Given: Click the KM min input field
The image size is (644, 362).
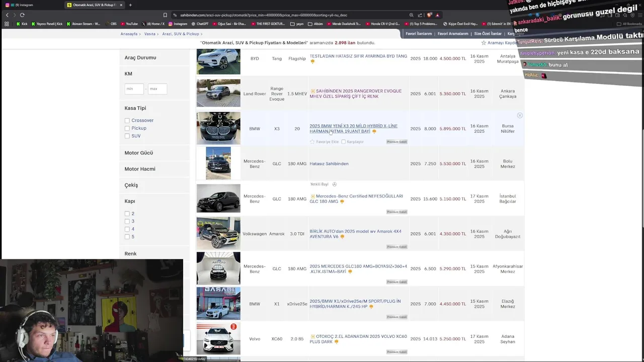Looking at the screenshot, I should [x=134, y=89].
